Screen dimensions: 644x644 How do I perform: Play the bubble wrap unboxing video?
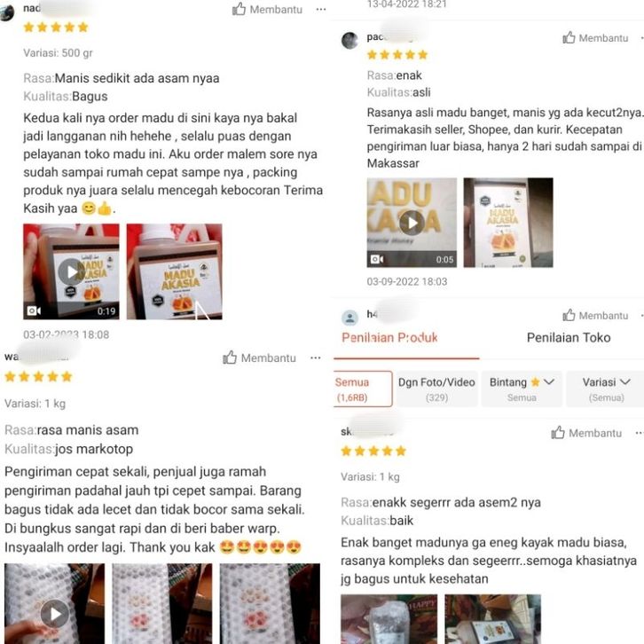tap(55, 604)
